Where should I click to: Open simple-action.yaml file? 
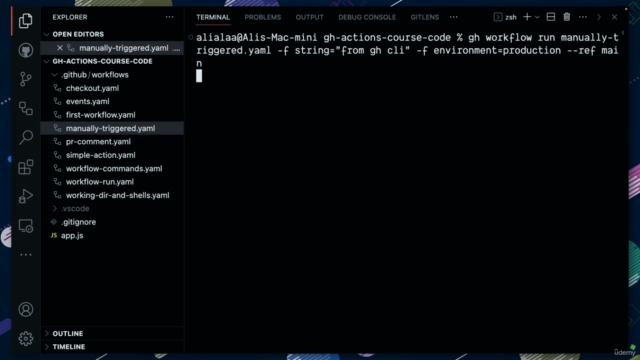100,155
